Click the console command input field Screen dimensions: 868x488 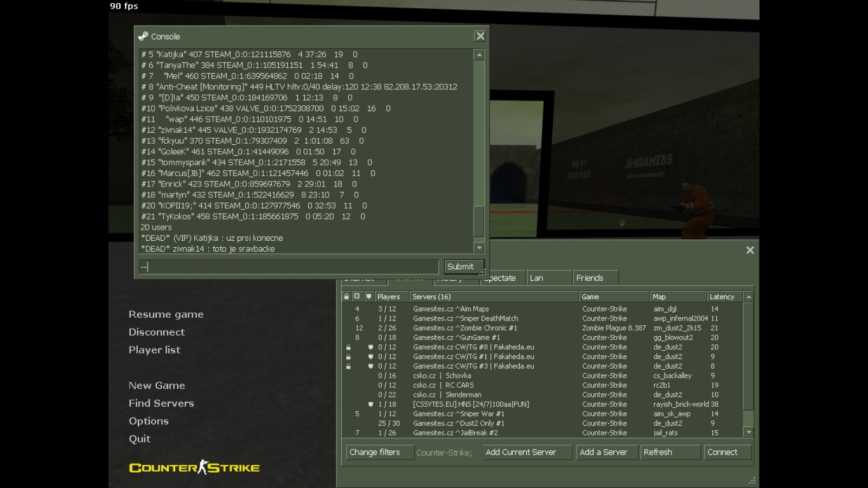[289, 267]
